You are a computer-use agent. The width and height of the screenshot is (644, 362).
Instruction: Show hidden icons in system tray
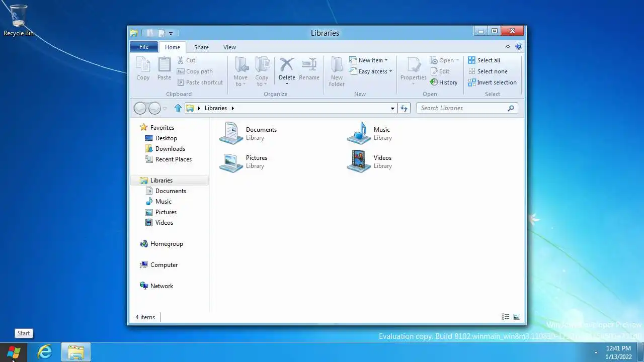[x=596, y=352]
